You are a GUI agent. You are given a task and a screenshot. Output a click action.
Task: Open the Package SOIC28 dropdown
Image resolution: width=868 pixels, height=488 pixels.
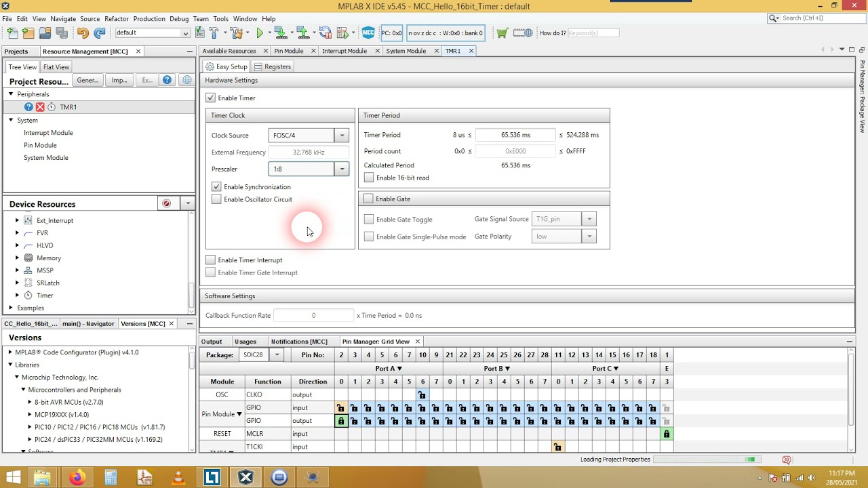click(x=277, y=355)
